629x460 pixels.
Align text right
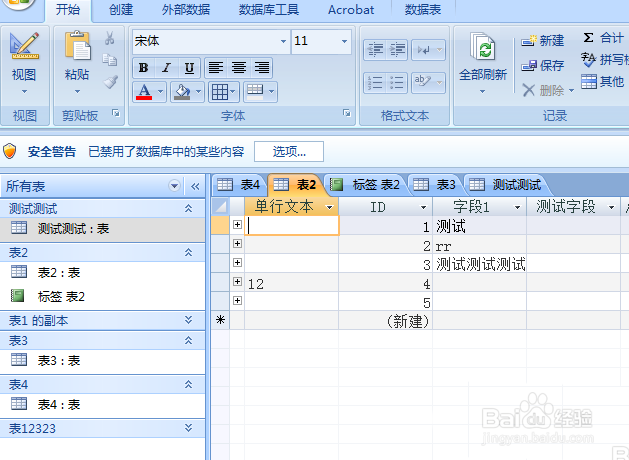coord(262,68)
